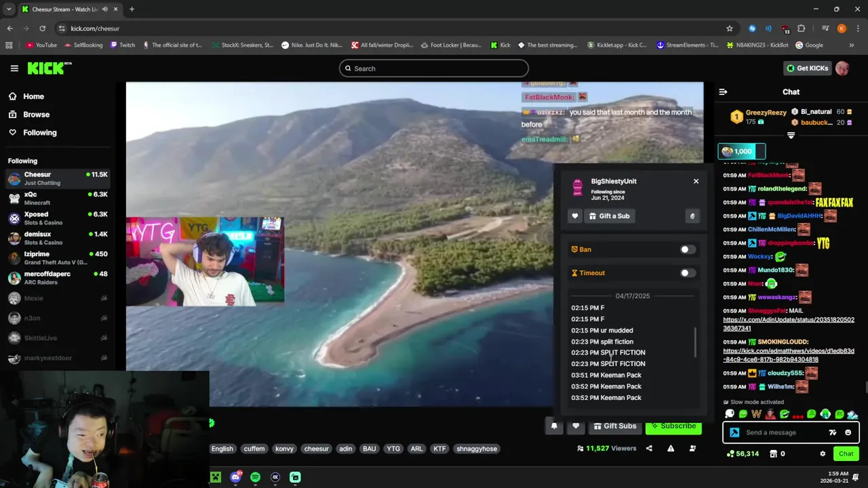Click the notification bell below the stream
The width and height of the screenshot is (868, 488).
554,426
